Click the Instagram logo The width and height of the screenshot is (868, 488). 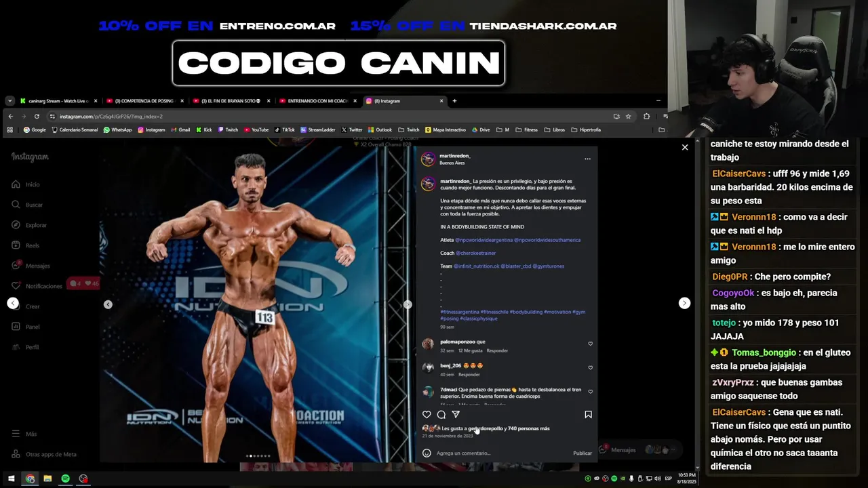(x=30, y=157)
